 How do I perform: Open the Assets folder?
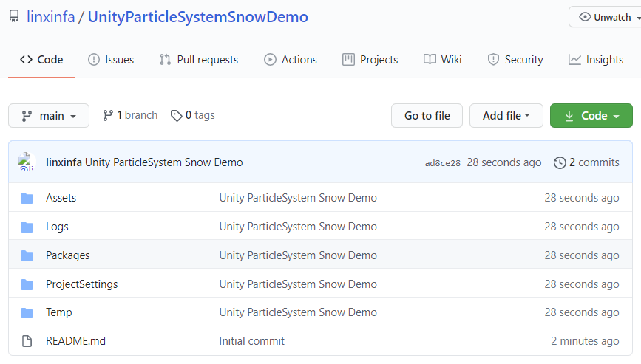(x=61, y=198)
